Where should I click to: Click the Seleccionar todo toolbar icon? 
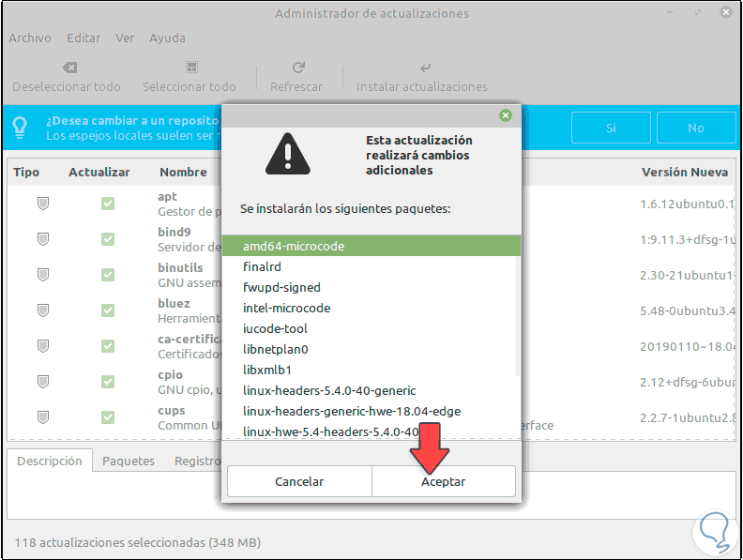click(191, 68)
